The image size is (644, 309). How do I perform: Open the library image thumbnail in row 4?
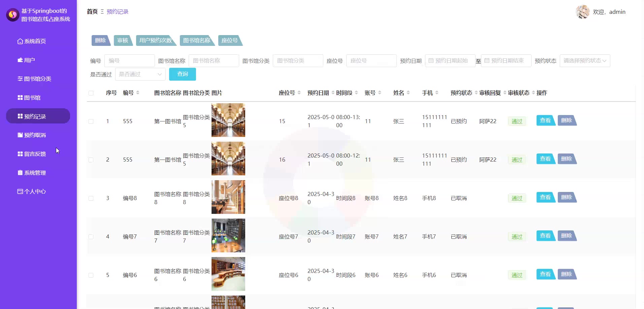[x=228, y=235]
